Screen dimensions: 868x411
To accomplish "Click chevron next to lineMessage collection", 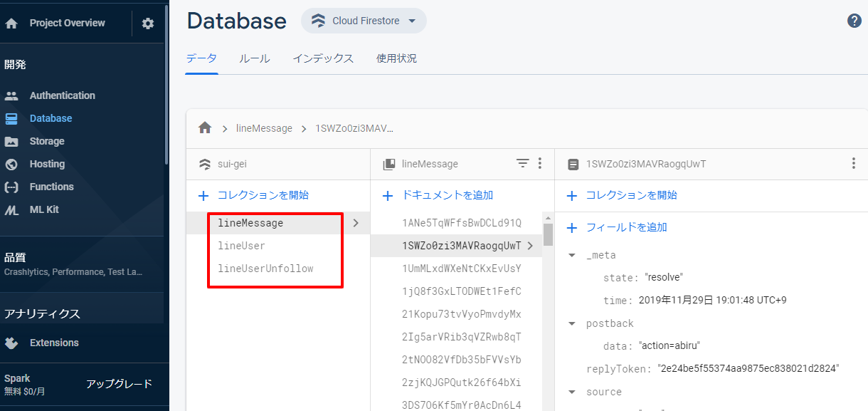I will [356, 223].
